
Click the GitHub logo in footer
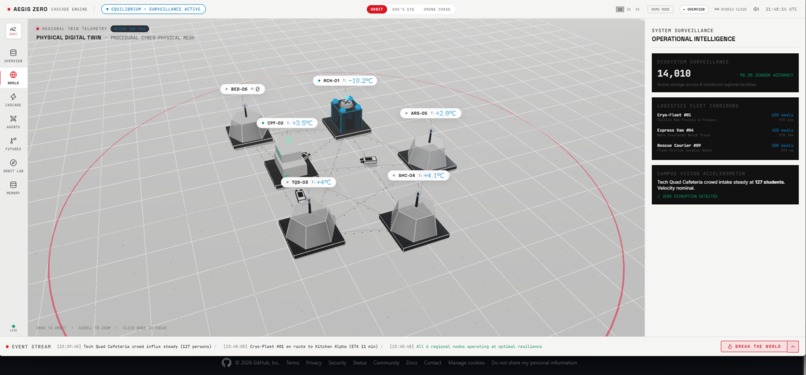[226, 363]
